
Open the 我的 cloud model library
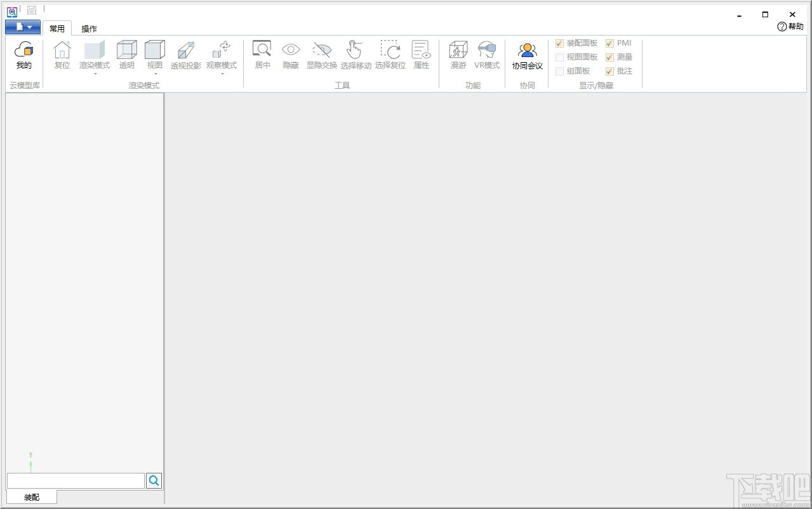point(23,55)
